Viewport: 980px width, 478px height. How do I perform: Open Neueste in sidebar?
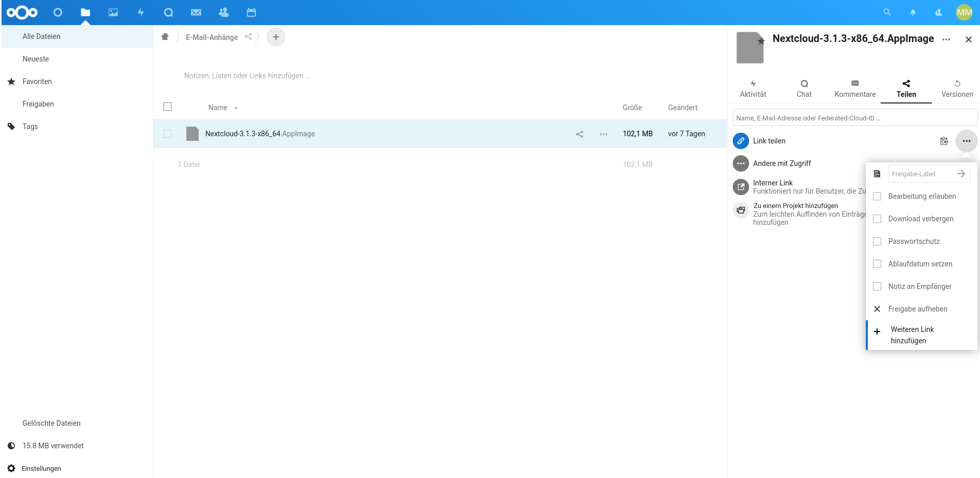(77, 59)
